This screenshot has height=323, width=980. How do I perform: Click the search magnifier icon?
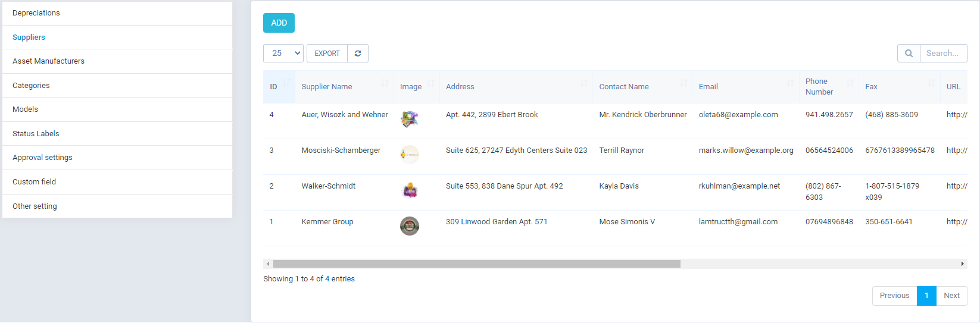[x=909, y=54]
